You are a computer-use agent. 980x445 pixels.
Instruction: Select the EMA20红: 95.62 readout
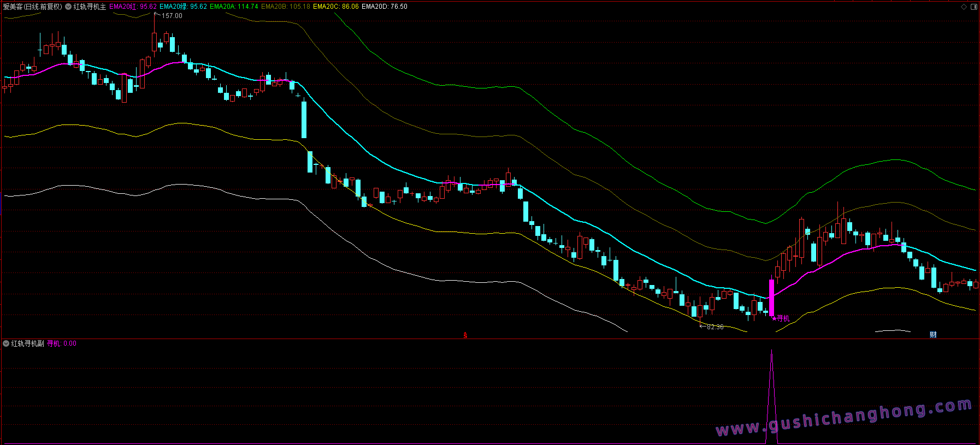click(x=133, y=7)
